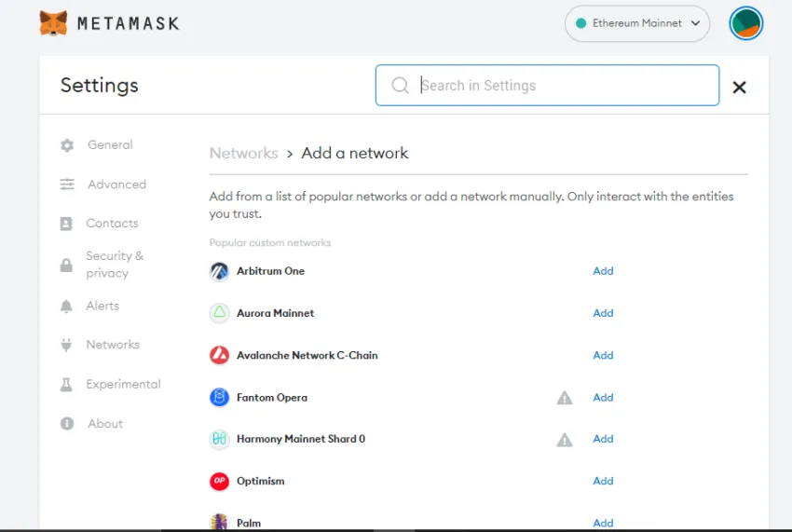The height and width of the screenshot is (532, 792).
Task: Close the Settings page with X
Action: 739,88
